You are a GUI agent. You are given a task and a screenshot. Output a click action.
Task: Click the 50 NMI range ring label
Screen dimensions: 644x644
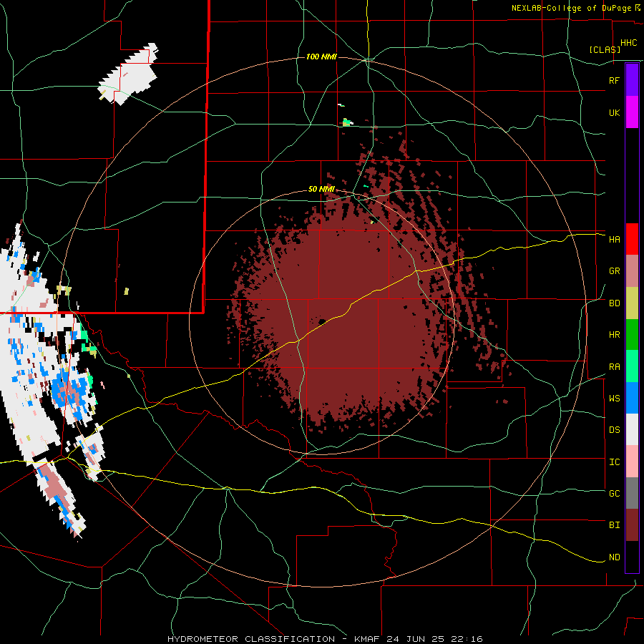pos(321,189)
